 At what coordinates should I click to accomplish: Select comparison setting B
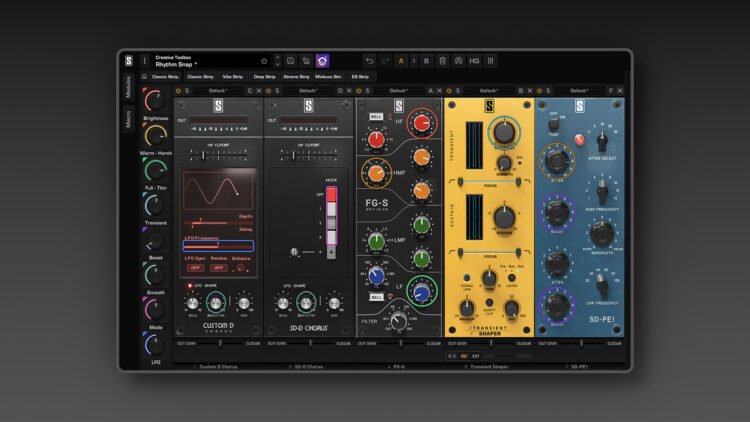point(426,61)
